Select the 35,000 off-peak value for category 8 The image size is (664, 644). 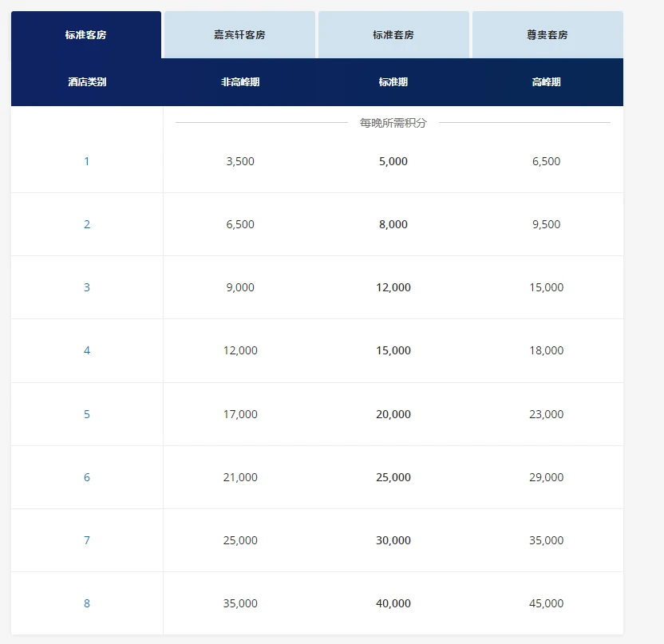click(240, 603)
